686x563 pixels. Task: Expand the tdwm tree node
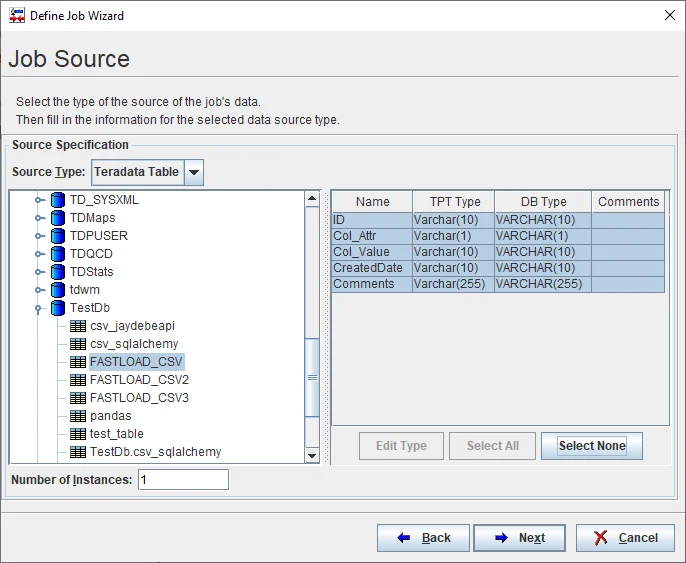pyautogui.click(x=39, y=290)
